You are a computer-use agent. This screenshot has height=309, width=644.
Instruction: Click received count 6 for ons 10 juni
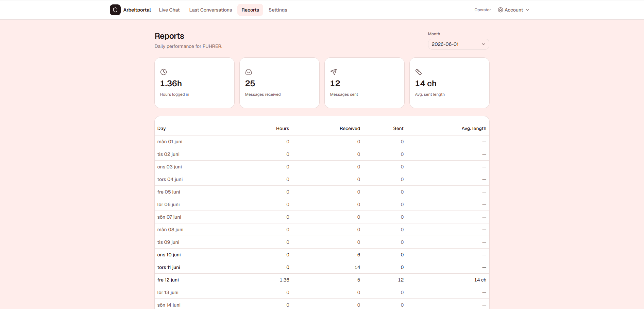[359, 255]
